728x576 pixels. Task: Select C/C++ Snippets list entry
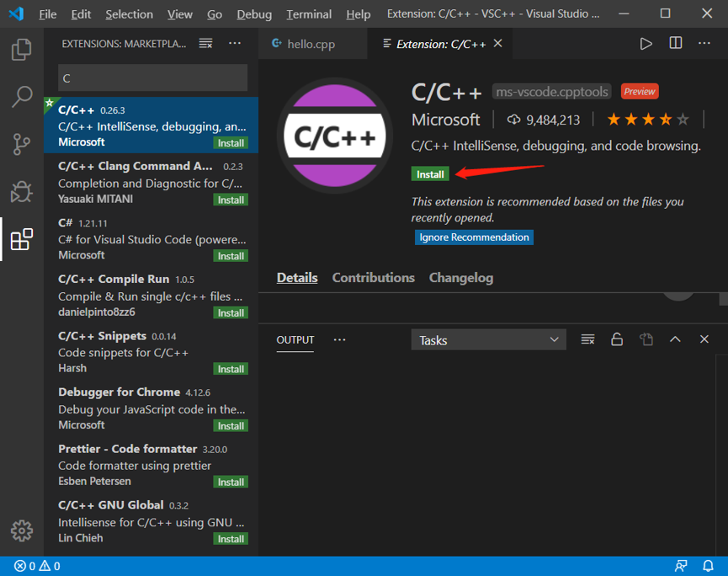click(x=151, y=352)
